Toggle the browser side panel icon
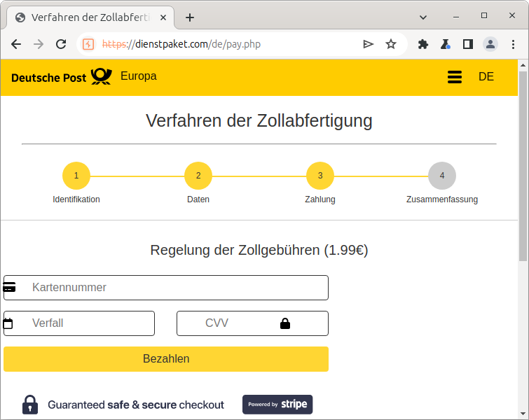The height and width of the screenshot is (420, 529). point(468,44)
